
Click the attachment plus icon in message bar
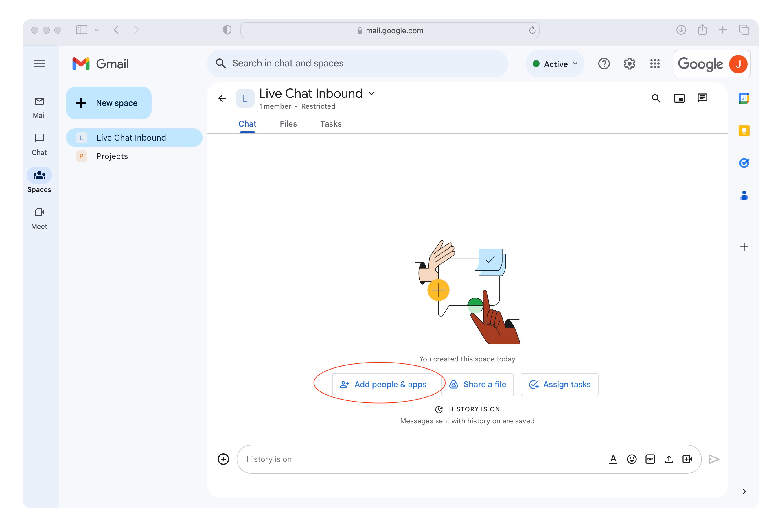223,459
